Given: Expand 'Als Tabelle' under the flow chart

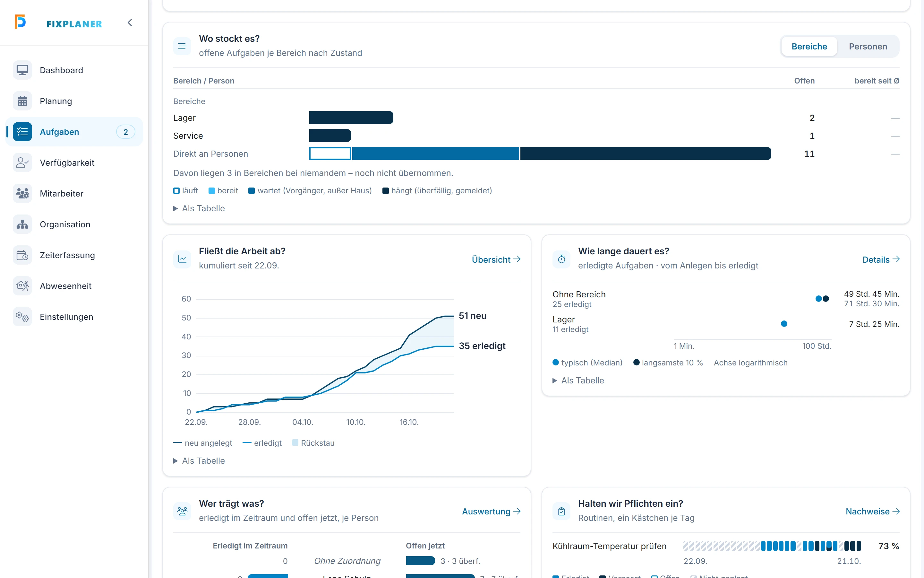Looking at the screenshot, I should (x=199, y=461).
